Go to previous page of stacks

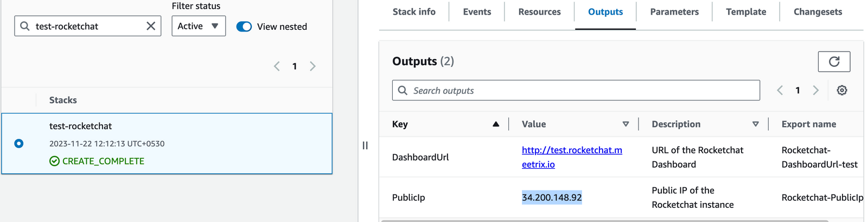point(277,66)
